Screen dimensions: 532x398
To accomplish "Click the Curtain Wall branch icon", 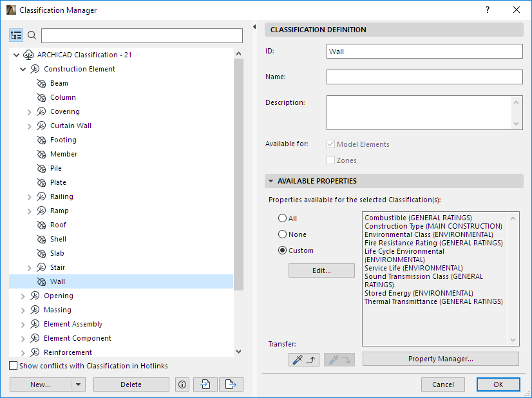I will click(x=41, y=126).
